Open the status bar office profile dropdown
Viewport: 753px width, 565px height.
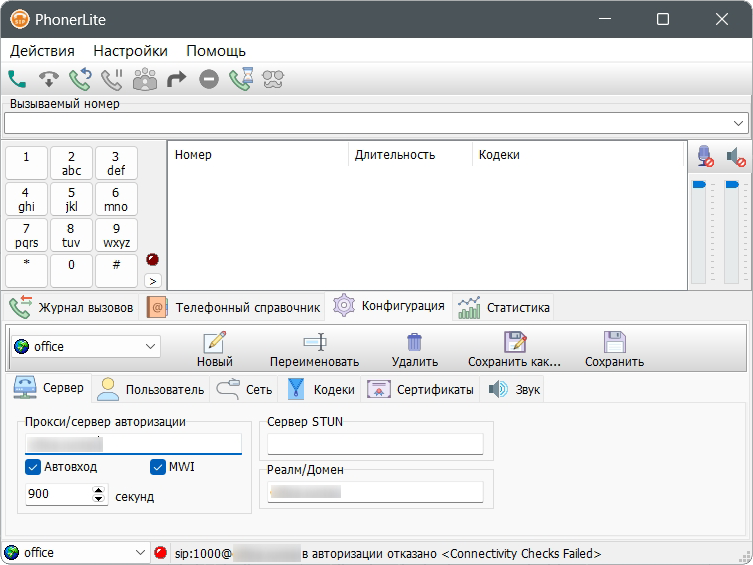tap(139, 553)
